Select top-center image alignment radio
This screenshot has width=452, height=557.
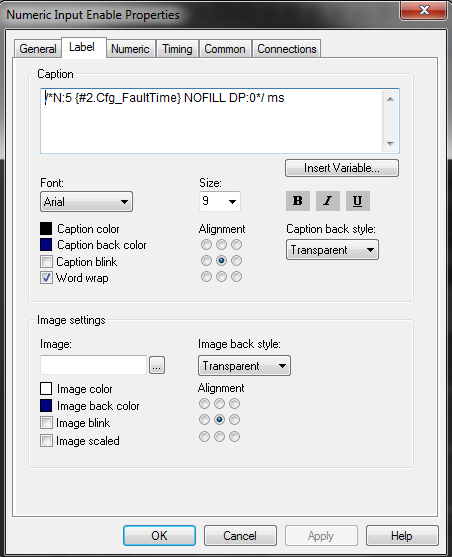pyautogui.click(x=219, y=404)
